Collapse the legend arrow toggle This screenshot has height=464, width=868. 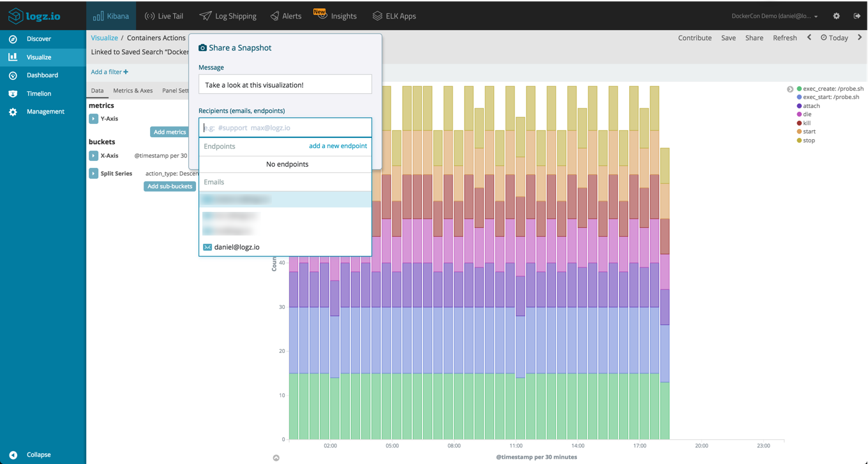(x=790, y=89)
